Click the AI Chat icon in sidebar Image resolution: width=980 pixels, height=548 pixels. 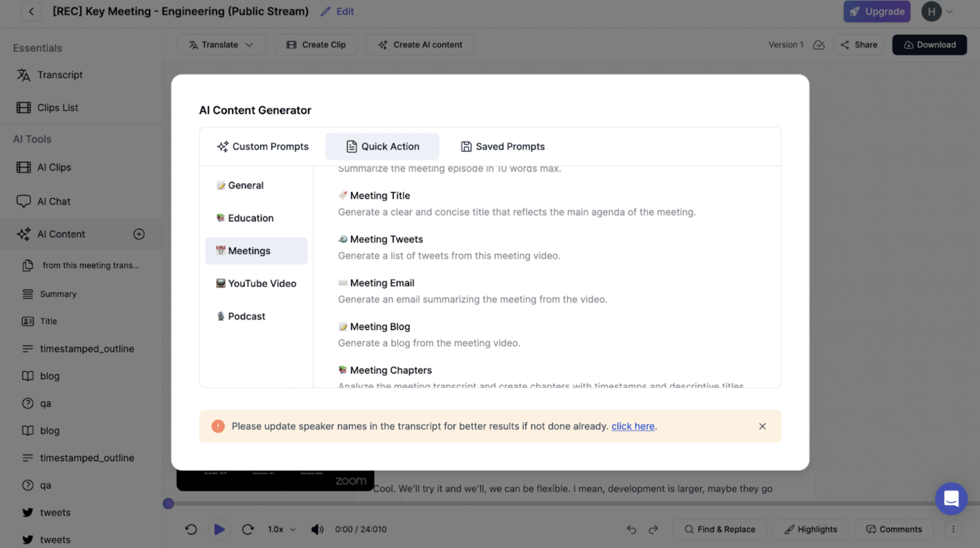pos(23,201)
